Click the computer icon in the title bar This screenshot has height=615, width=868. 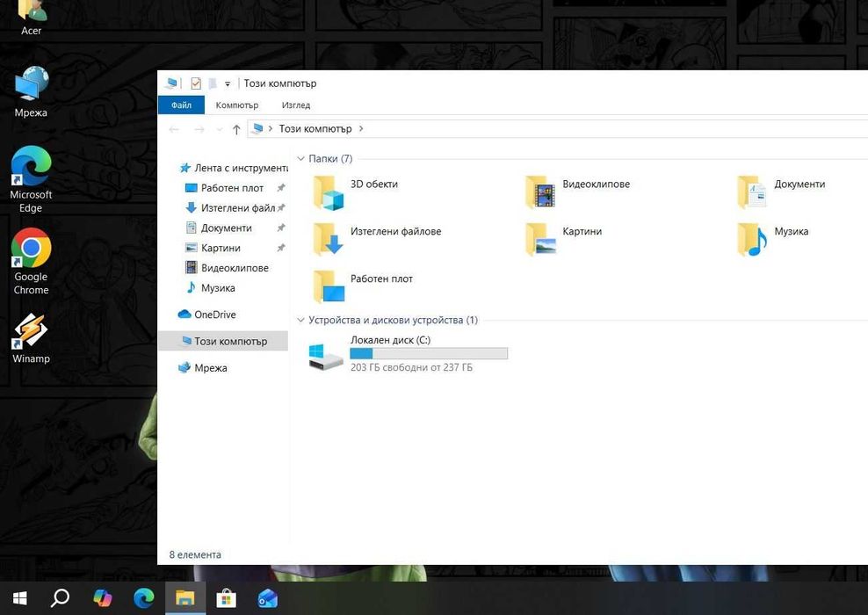[x=171, y=83]
